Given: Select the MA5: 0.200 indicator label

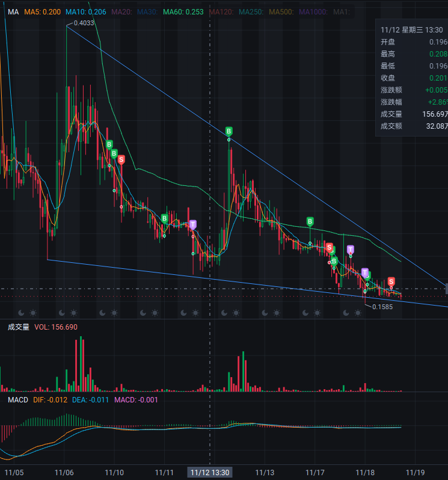Looking at the screenshot, I should point(42,12).
